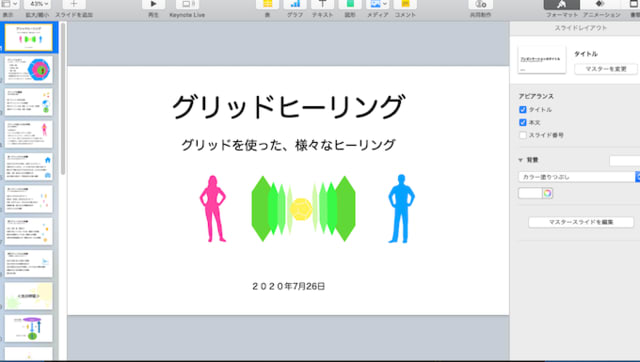
Task: Open the chart (グラフ) insert icon
Action: [295, 4]
